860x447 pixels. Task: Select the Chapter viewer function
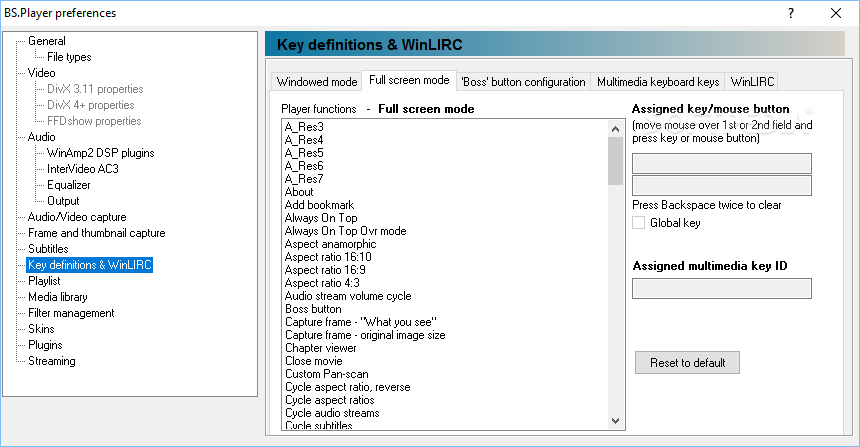(x=321, y=348)
